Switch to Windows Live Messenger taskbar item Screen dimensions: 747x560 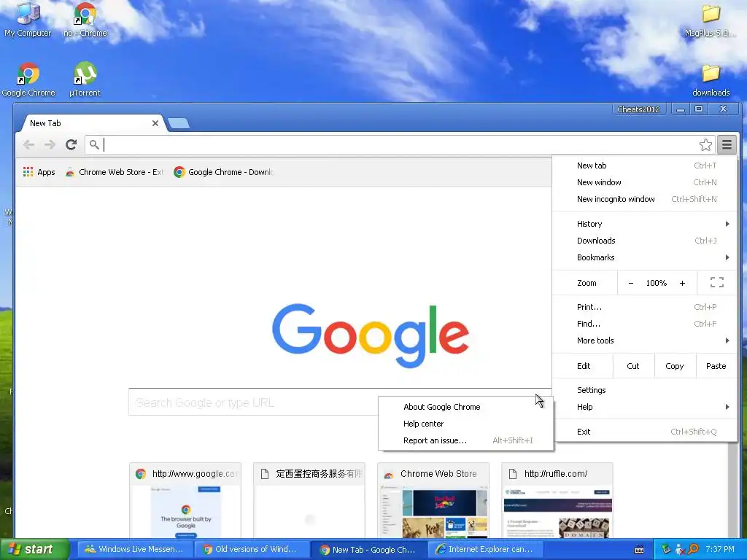pos(135,549)
